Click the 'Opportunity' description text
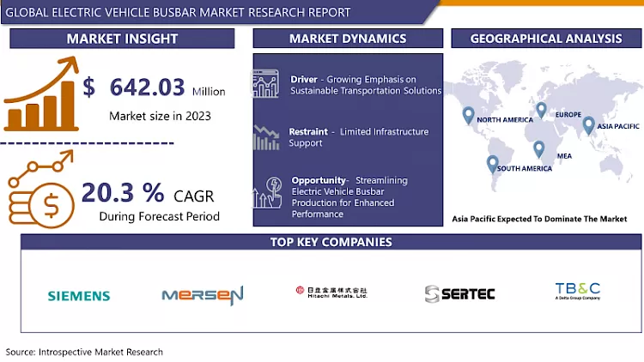 click(x=349, y=197)
